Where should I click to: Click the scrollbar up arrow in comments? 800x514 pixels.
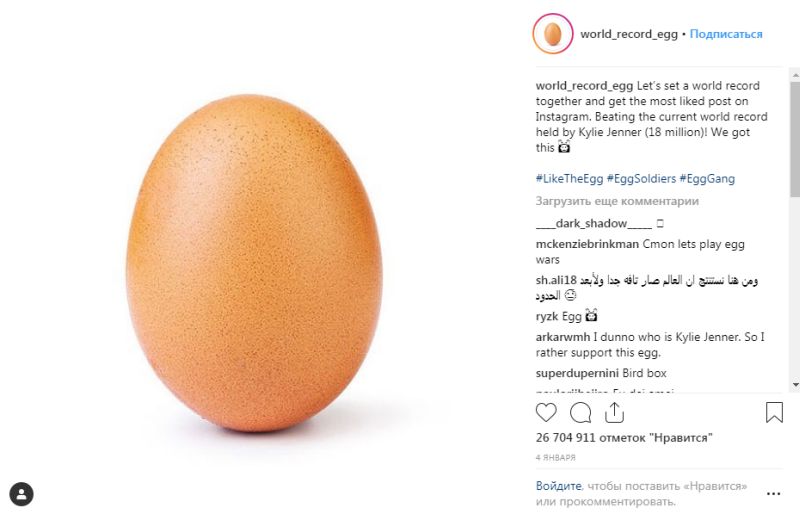pos(795,78)
